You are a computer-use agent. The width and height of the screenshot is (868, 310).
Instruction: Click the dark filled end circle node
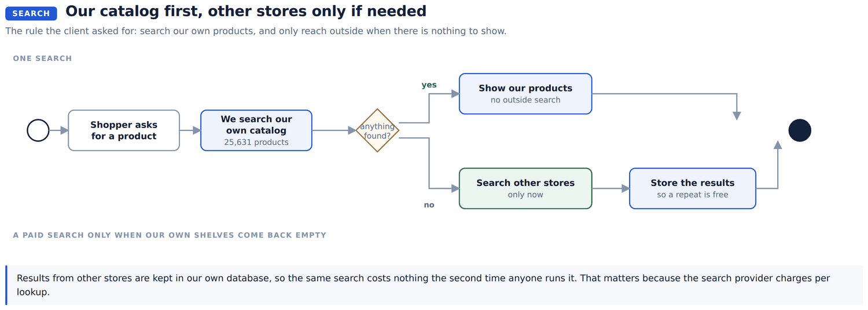coord(800,130)
